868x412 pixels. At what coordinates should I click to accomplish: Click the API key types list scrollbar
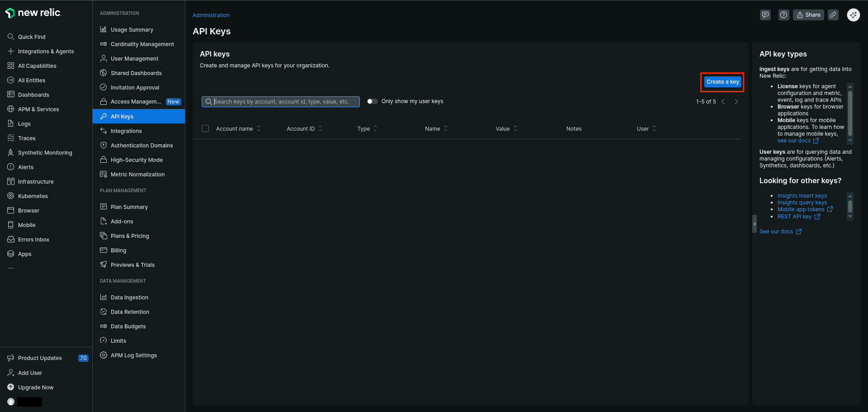pos(850,113)
